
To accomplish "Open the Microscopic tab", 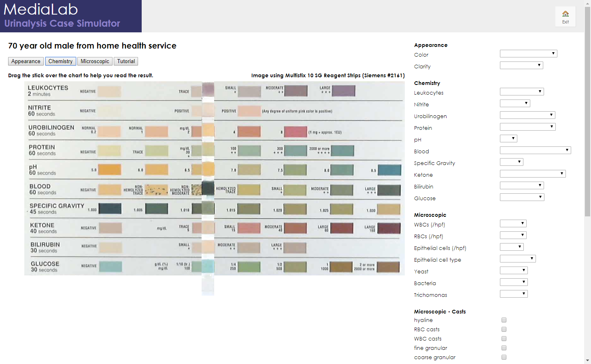I will click(x=95, y=61).
